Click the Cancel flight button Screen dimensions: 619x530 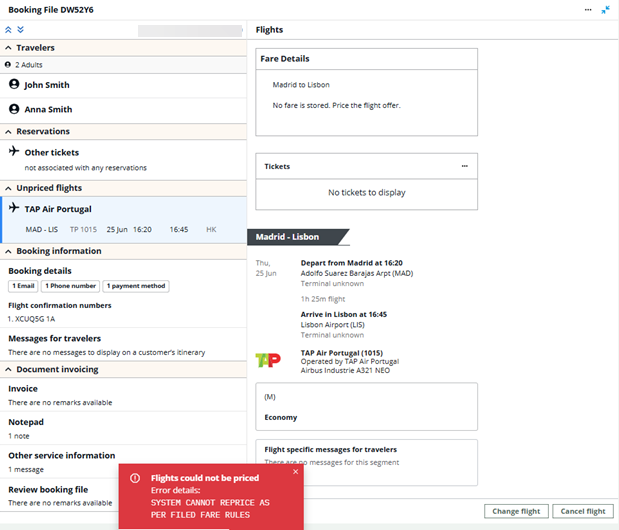[x=583, y=511]
